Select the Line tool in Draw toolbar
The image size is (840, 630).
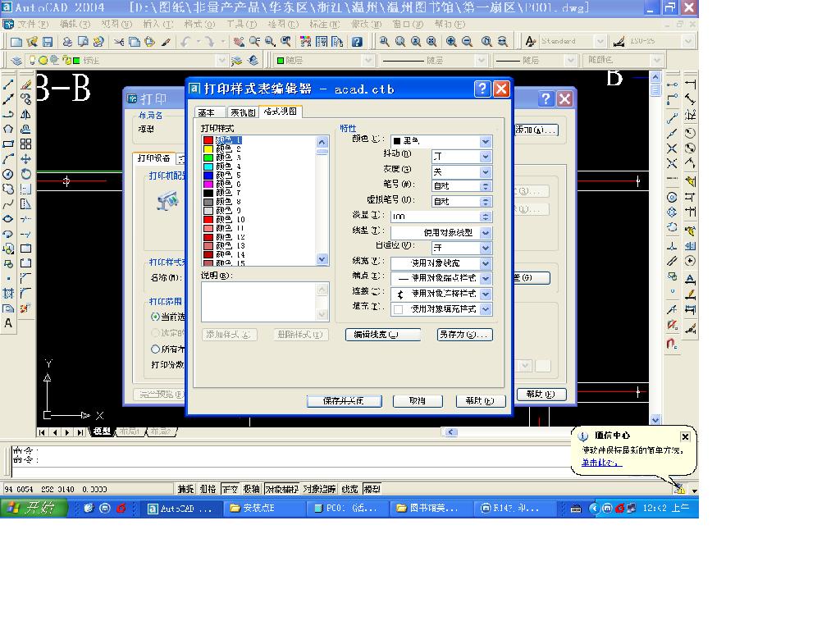pyautogui.click(x=8, y=84)
